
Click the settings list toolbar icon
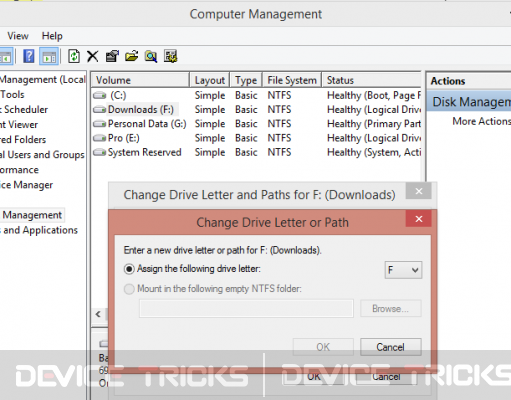(x=170, y=56)
